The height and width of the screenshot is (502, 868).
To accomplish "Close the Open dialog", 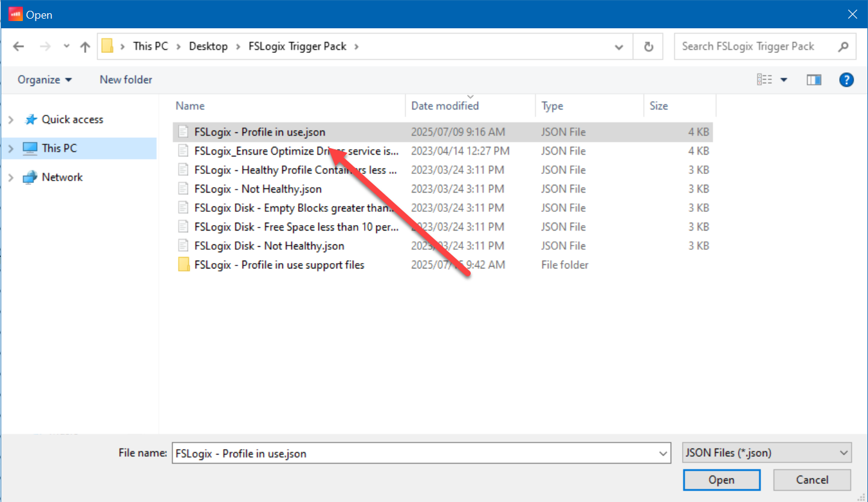I will (x=852, y=14).
